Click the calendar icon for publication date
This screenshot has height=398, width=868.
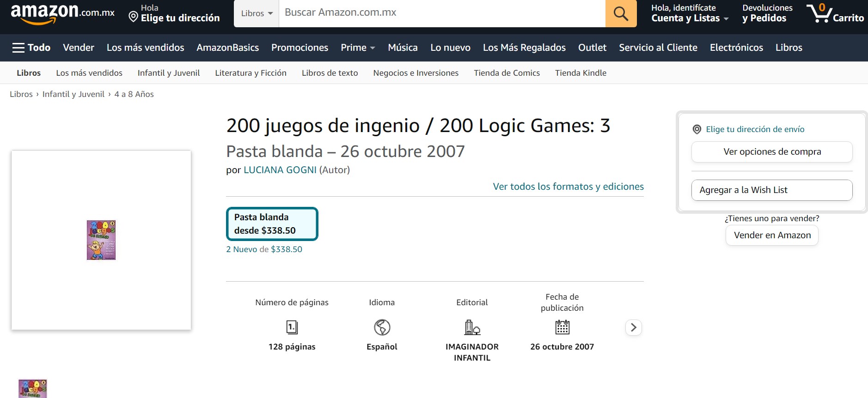562,327
